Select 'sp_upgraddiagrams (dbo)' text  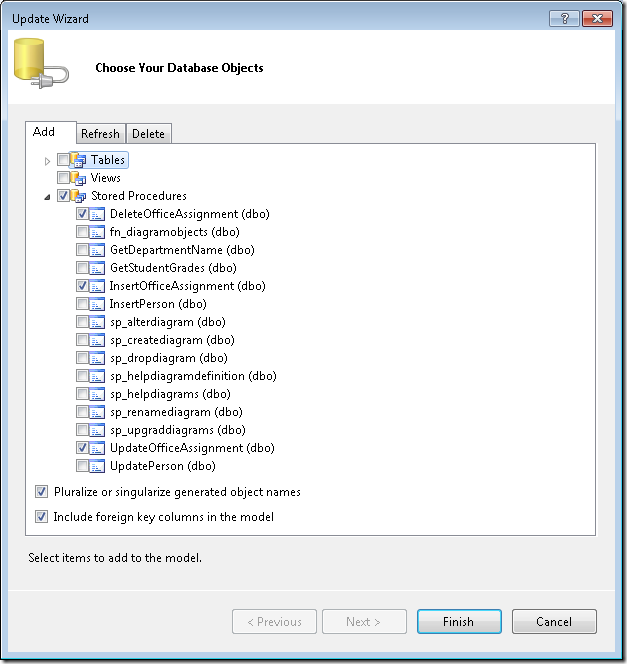178,430
